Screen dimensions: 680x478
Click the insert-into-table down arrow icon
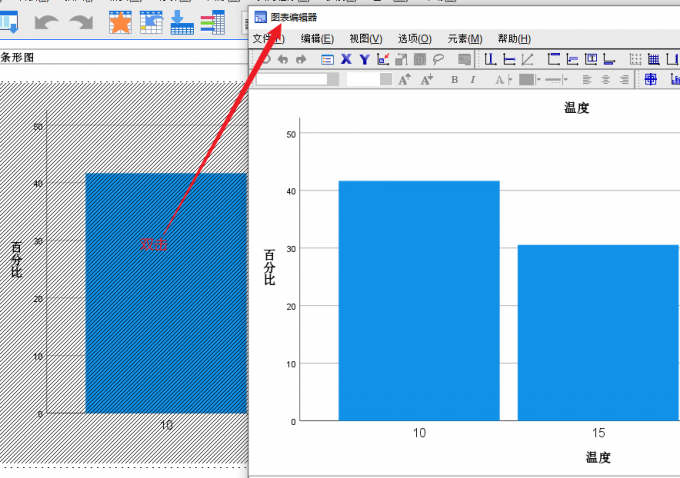coord(182,22)
